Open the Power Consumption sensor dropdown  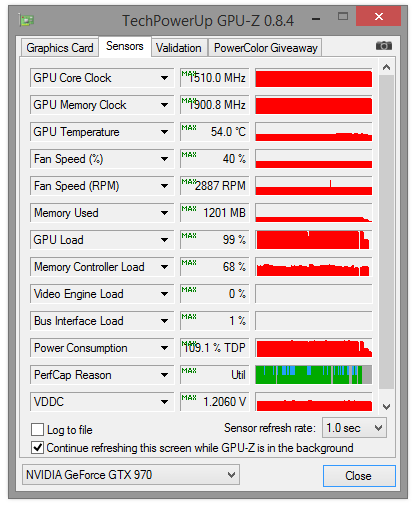[x=164, y=348]
